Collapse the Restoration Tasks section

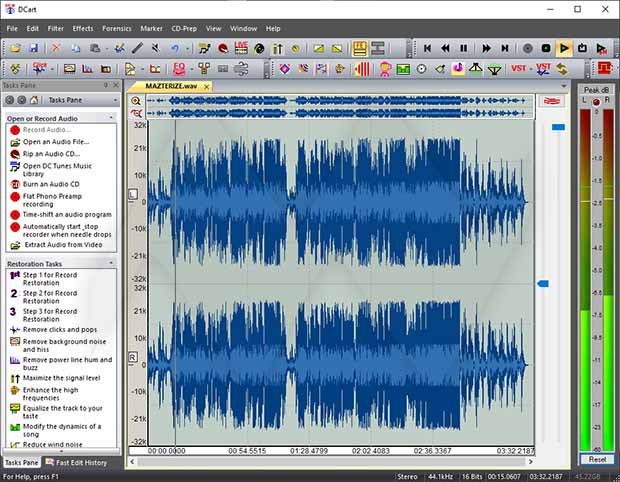[x=111, y=263]
